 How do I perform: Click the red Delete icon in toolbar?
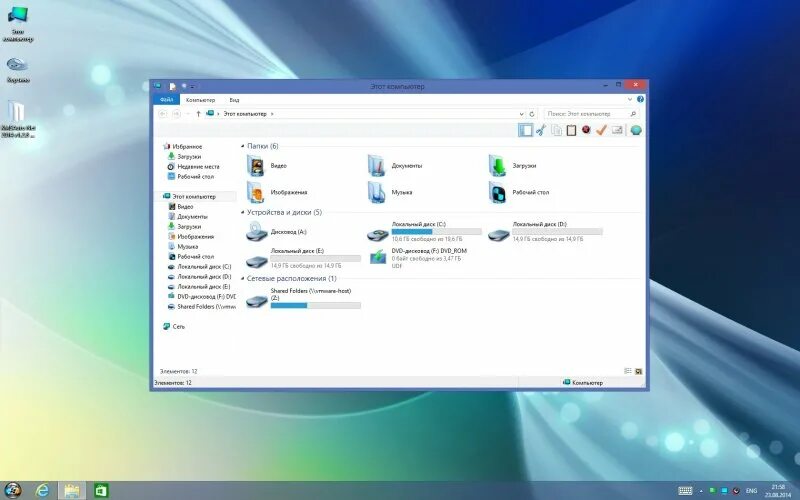[586, 130]
